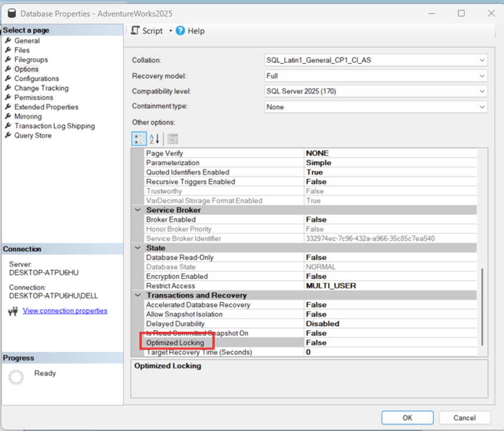
Task: Click the database icon in the title bar
Action: tap(12, 13)
